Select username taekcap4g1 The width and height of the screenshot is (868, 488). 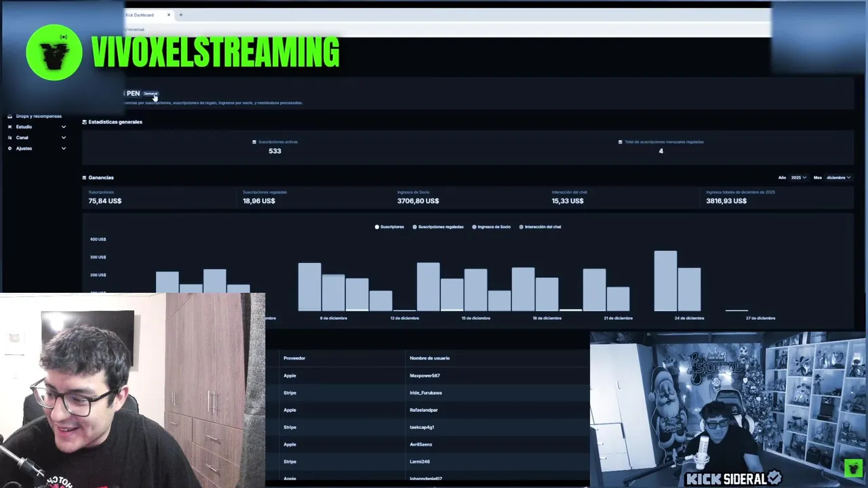(422, 428)
